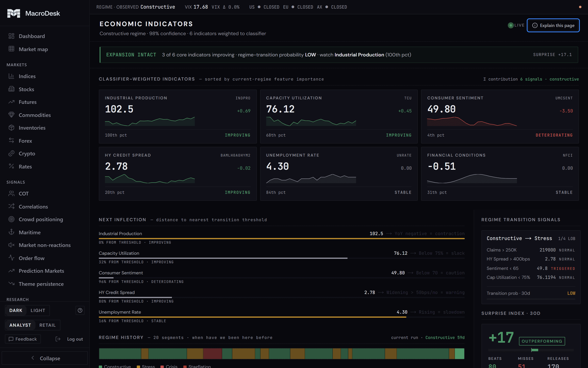Viewport: 588px width, 368px height.
Task: Open Theme persistence page
Action: click(41, 284)
